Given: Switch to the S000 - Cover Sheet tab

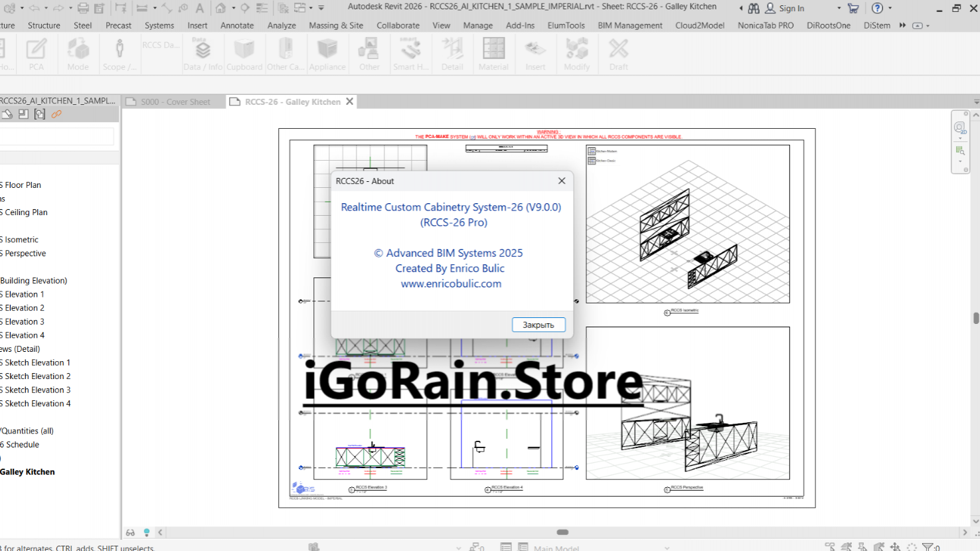Looking at the screenshot, I should pyautogui.click(x=175, y=102).
